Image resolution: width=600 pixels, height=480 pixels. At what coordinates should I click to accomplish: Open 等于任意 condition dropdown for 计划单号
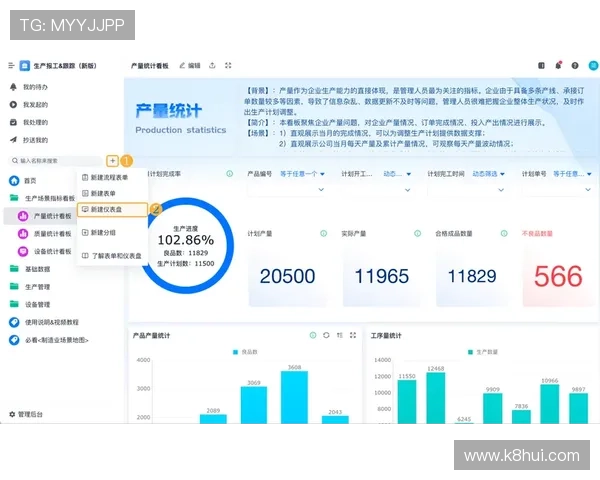[572, 174]
